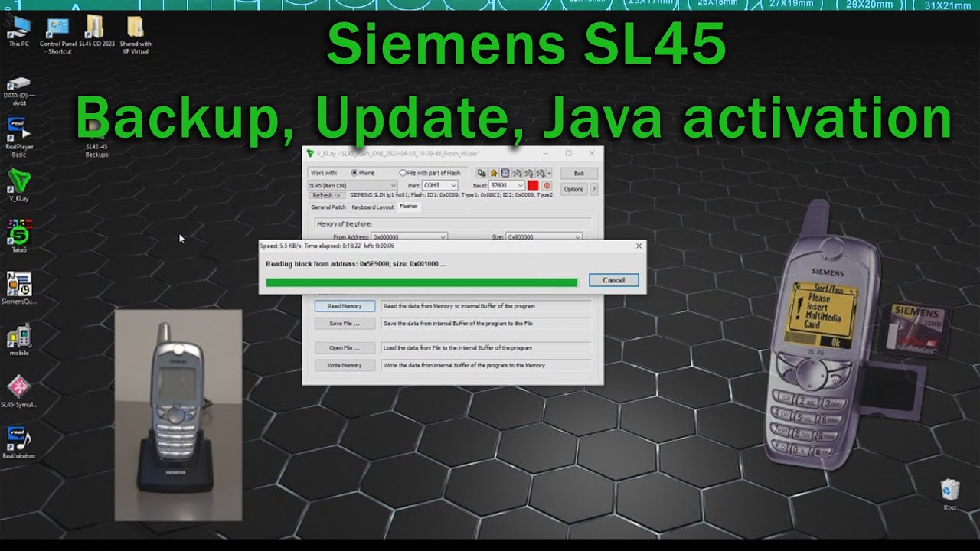980x551 pixels.
Task: Open the SL42-45 Backups desktop item
Action: coord(96,138)
